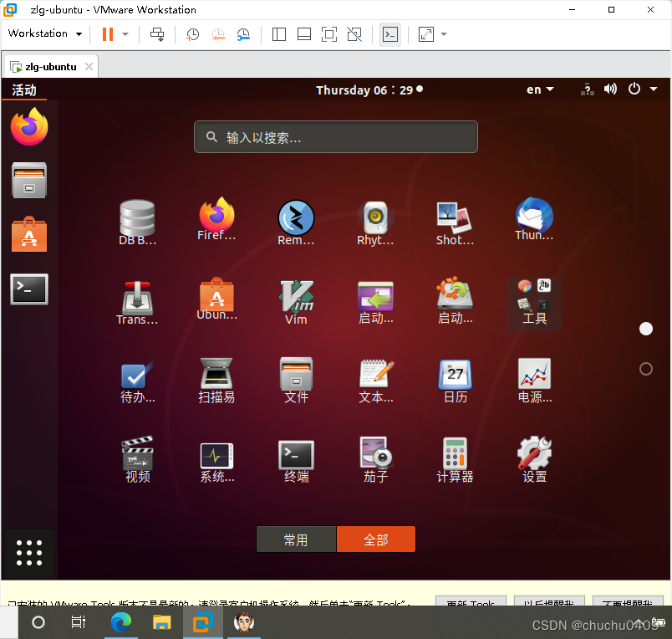Open Microsoft Edge in Windows taskbar
The image size is (672, 639).
tap(121, 621)
